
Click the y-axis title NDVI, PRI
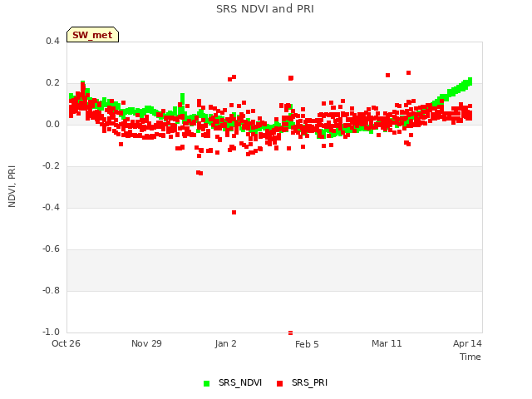12,186
